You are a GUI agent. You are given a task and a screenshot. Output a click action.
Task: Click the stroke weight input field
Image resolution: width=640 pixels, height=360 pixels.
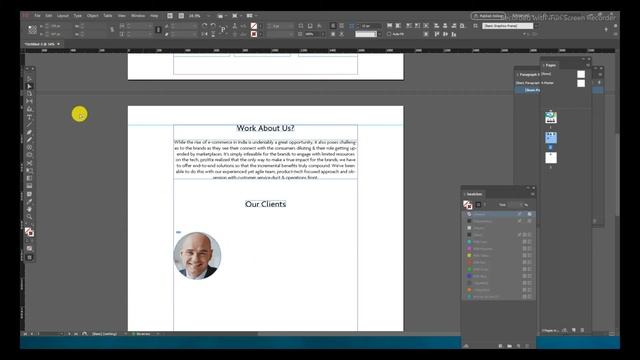[280, 25]
